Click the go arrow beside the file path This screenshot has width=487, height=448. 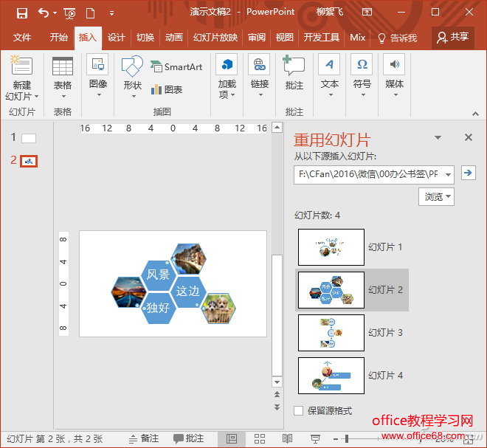[x=468, y=173]
